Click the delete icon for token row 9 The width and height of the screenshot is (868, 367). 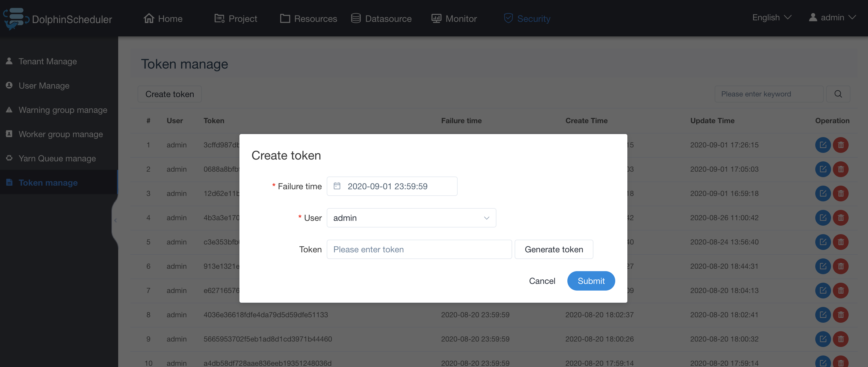coord(840,339)
